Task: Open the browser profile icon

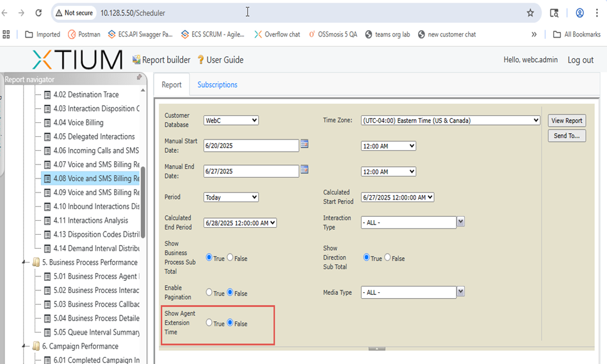Action: [579, 13]
